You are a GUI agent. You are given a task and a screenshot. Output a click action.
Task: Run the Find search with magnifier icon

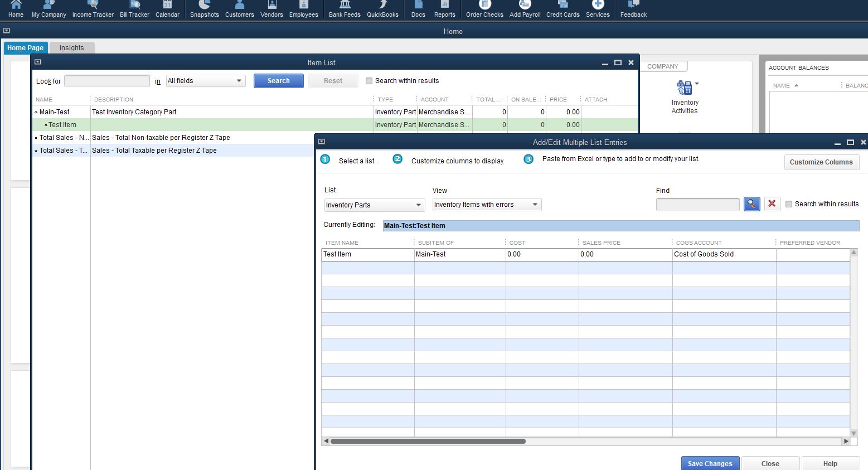751,204
